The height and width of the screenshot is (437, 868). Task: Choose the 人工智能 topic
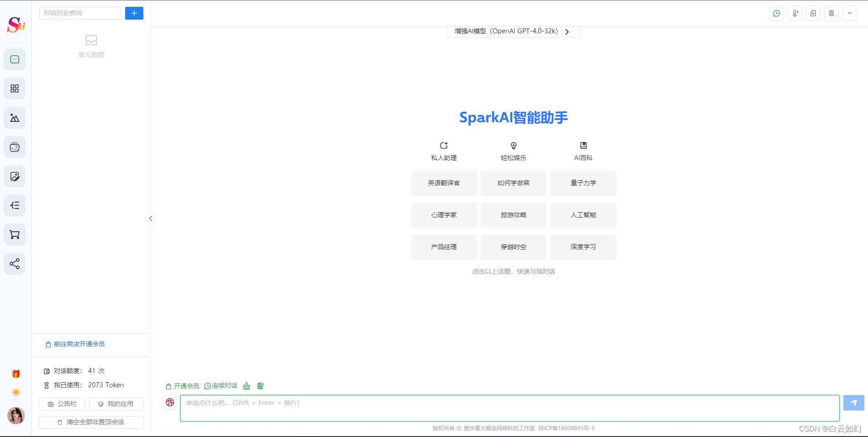tap(583, 215)
